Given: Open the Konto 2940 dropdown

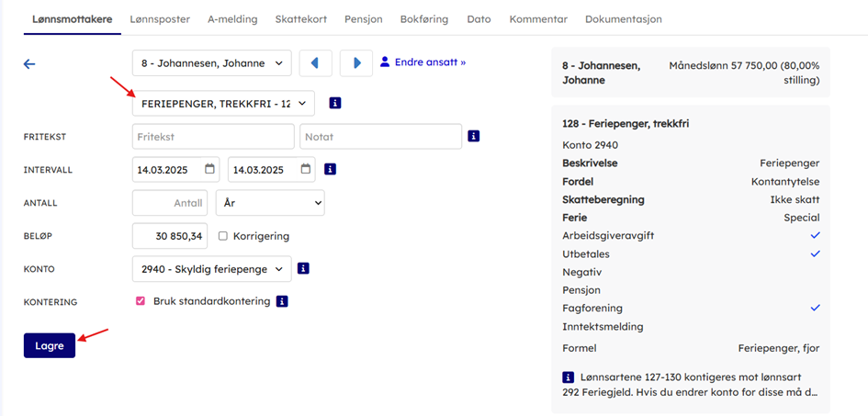Looking at the screenshot, I should (x=212, y=269).
